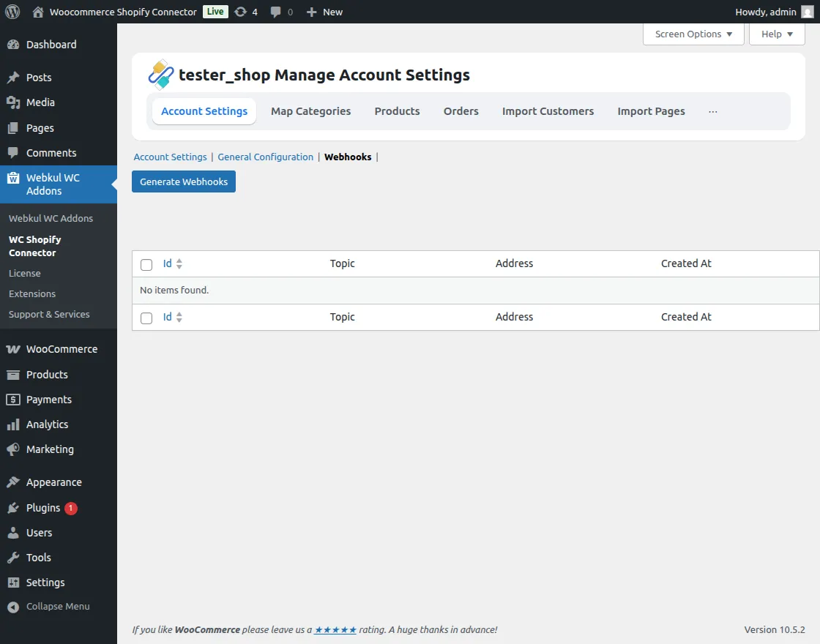Image resolution: width=820 pixels, height=644 pixels.
Task: Open the Import Customers tab
Action: [x=548, y=111]
